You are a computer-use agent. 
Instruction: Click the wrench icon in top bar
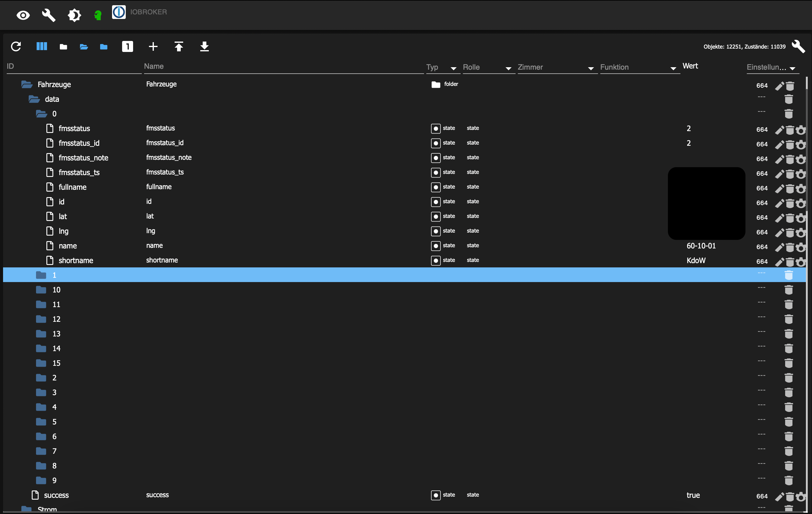49,15
